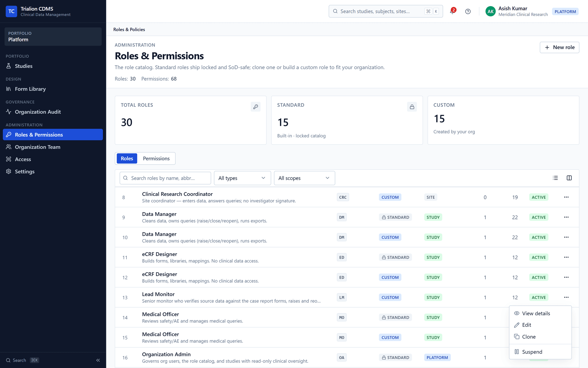Image resolution: width=588 pixels, height=368 pixels.
Task: Collapse the sidebar with the double-chevron icon
Action: (x=98, y=360)
